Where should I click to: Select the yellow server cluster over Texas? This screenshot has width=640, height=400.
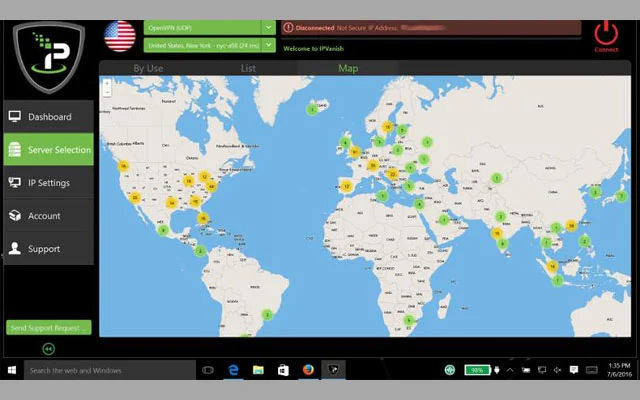click(171, 202)
